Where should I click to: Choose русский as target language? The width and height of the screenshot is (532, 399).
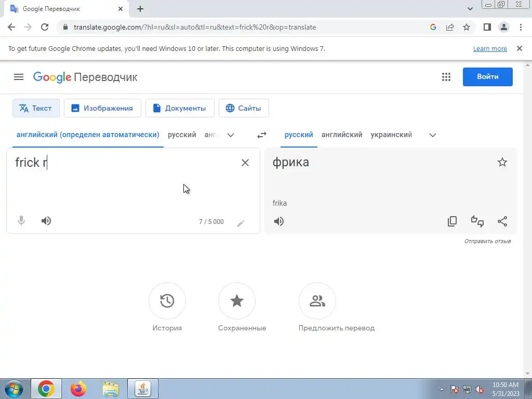pos(299,135)
